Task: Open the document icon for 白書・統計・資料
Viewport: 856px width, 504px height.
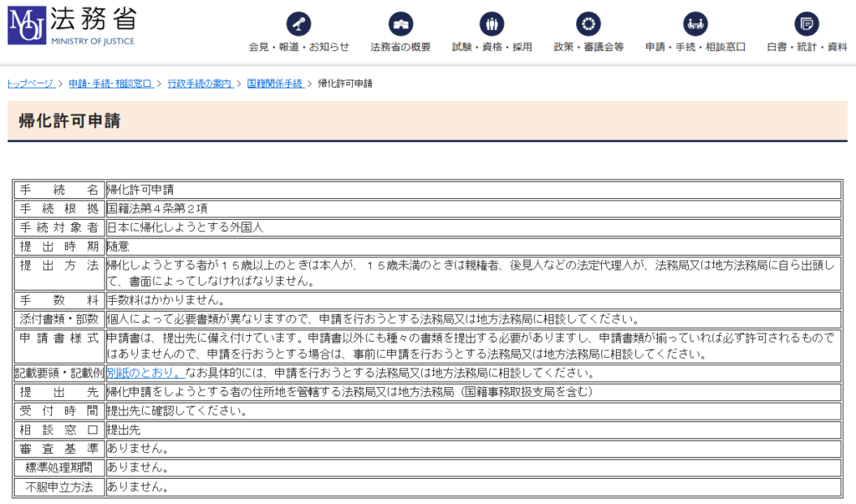Action: point(807,23)
